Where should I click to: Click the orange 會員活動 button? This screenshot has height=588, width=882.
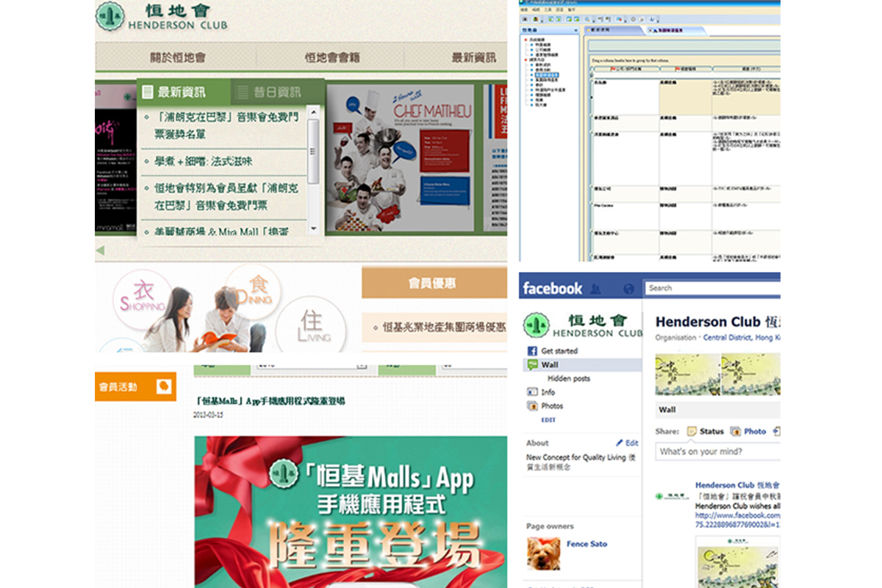(x=135, y=386)
